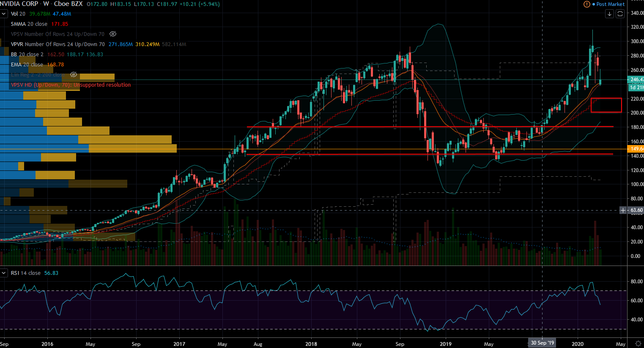Click the volume value 39.678M

coord(39,14)
